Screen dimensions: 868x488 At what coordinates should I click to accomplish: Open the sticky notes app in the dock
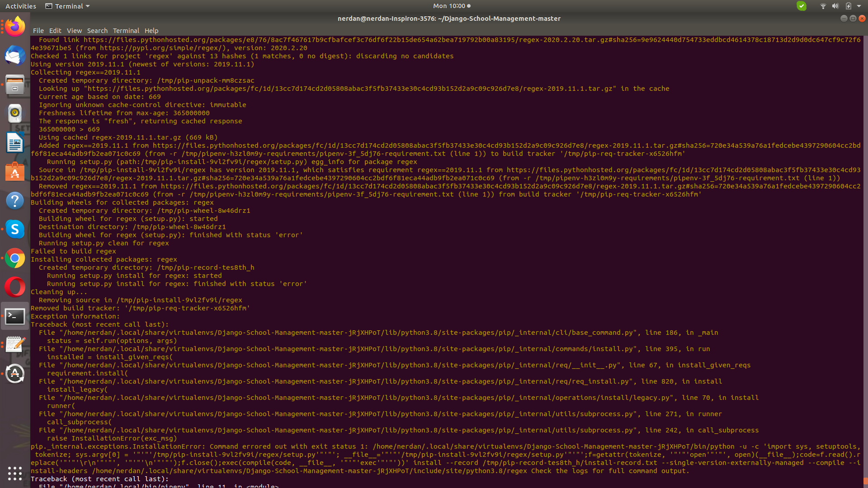[15, 344]
